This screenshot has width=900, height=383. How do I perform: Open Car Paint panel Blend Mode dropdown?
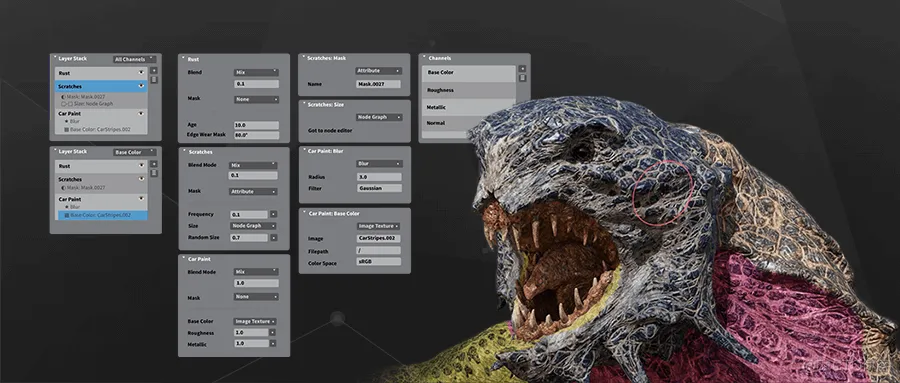(256, 272)
